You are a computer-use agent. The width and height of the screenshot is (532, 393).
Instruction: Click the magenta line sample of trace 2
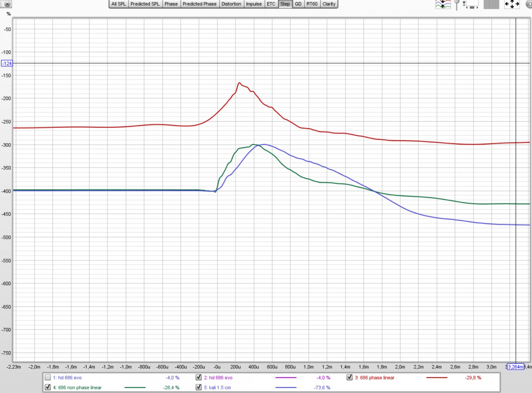286,378
